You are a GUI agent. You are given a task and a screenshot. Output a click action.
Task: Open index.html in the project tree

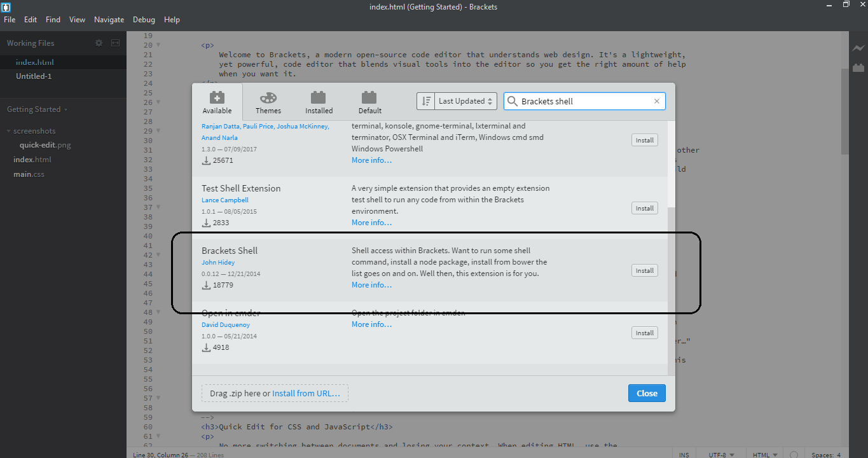[32, 160]
